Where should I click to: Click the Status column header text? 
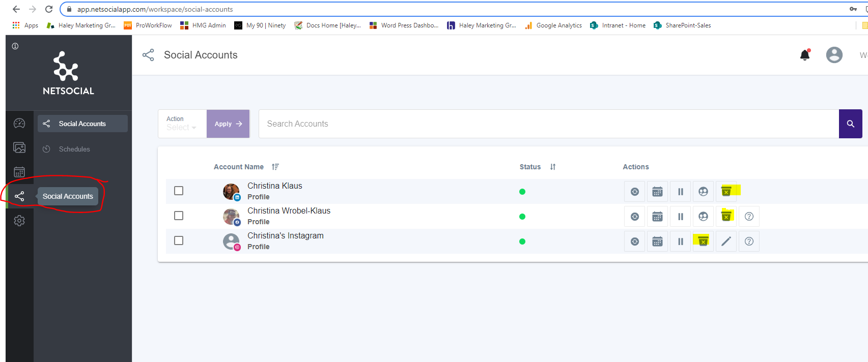click(x=530, y=167)
